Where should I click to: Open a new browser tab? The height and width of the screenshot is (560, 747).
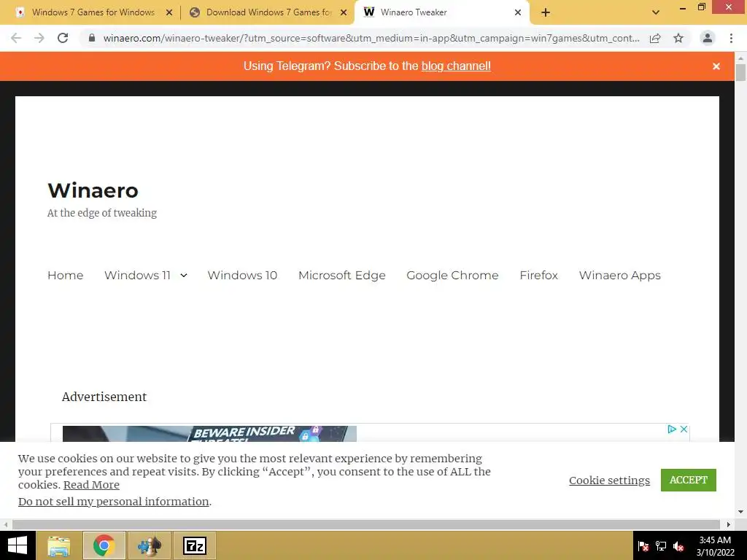click(546, 12)
